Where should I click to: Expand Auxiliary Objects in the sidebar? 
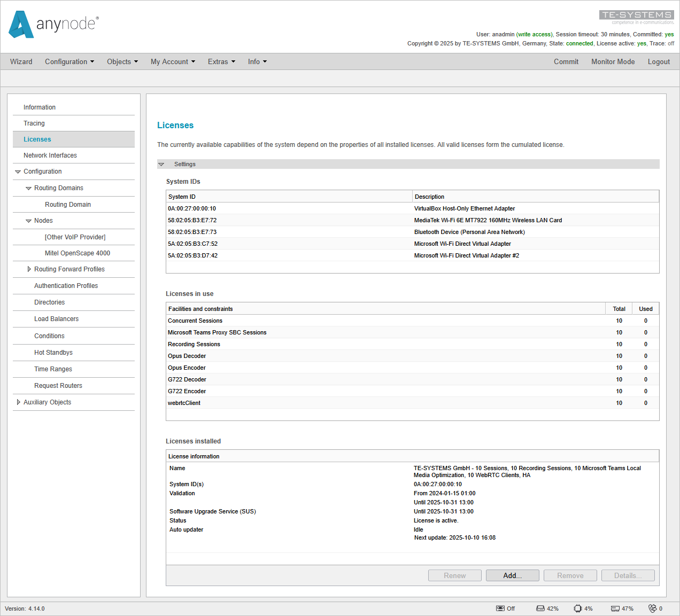pyautogui.click(x=19, y=402)
